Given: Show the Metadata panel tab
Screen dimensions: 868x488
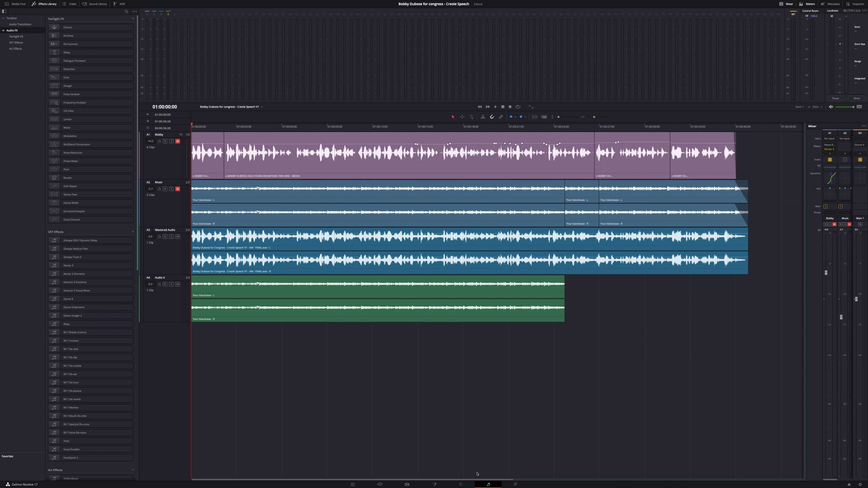Looking at the screenshot, I should tap(830, 4).
